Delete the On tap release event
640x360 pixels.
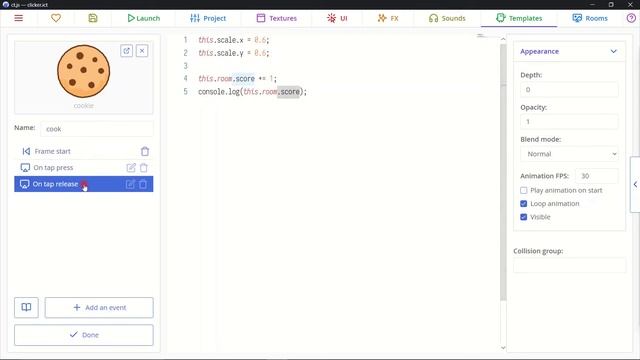143,184
